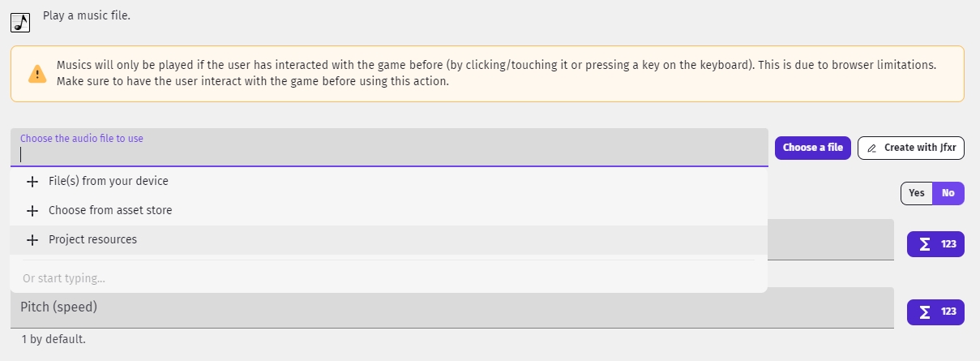Click the plus icon beside Project resources

coord(32,240)
